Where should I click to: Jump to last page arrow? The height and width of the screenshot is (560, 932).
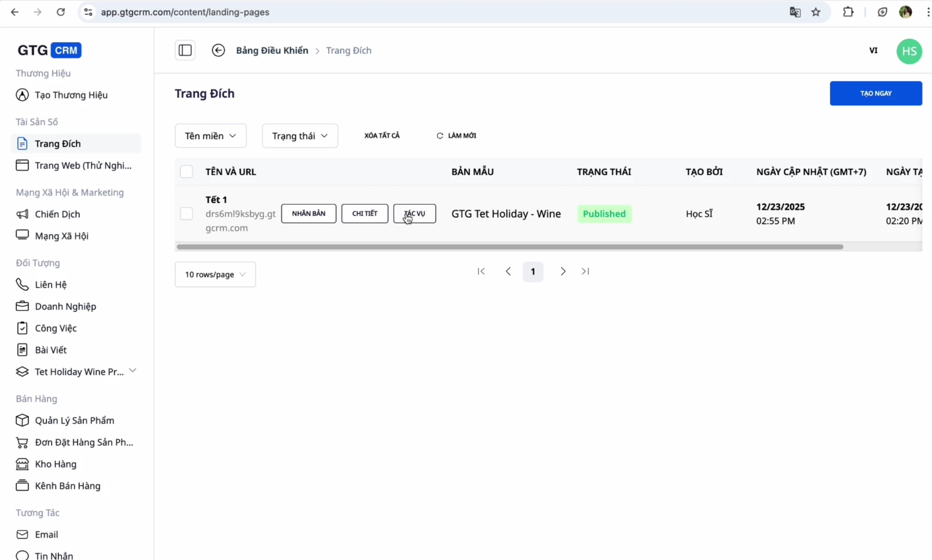[585, 272]
